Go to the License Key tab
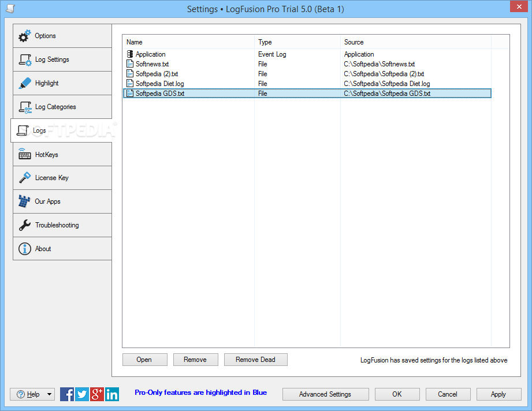Image resolution: width=532 pixels, height=411 pixels. (62, 178)
